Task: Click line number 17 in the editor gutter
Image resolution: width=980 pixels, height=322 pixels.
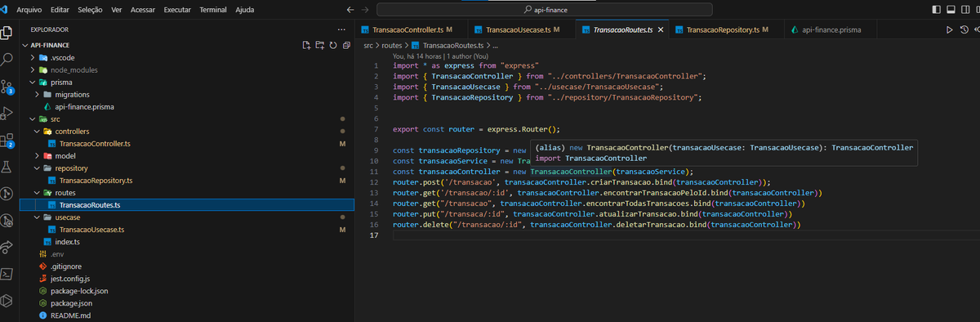Action: [374, 235]
